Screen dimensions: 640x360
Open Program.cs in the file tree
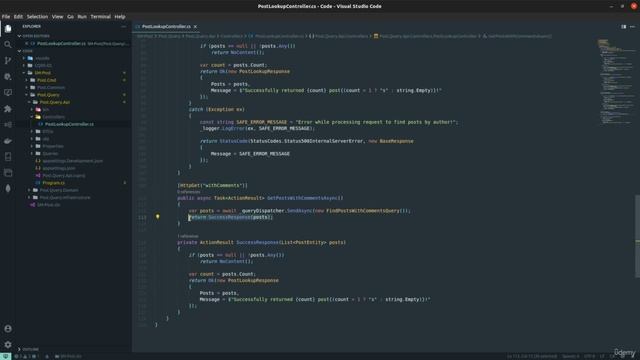[x=53, y=183]
